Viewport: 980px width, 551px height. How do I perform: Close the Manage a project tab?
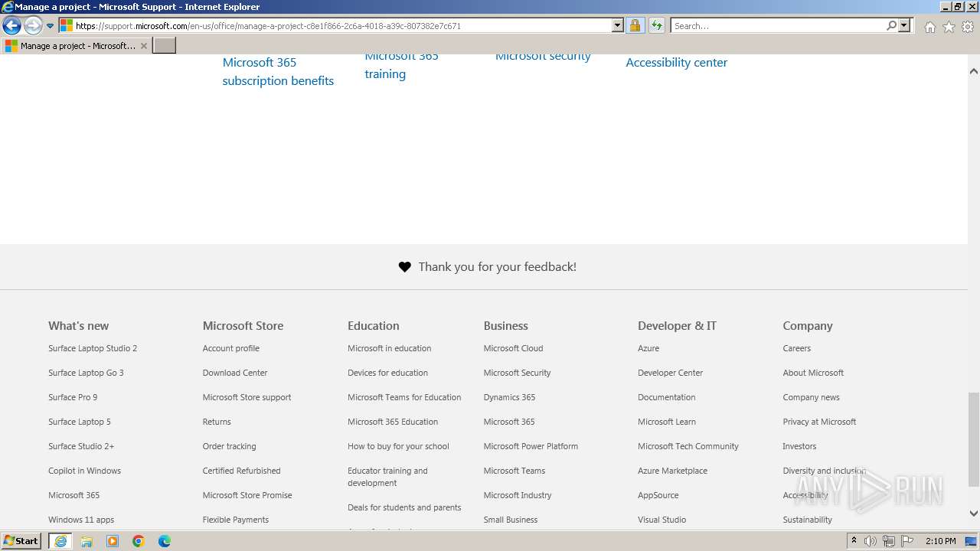(x=144, y=46)
